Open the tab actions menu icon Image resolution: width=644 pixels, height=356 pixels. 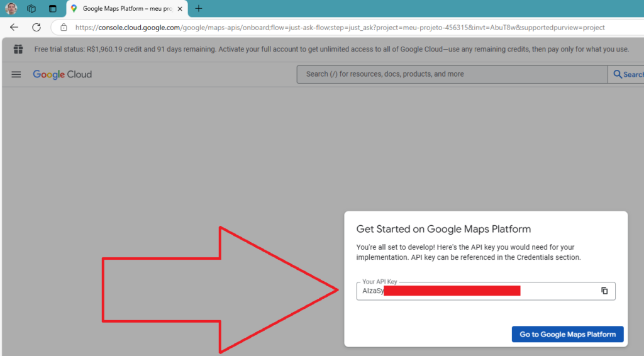(x=53, y=9)
